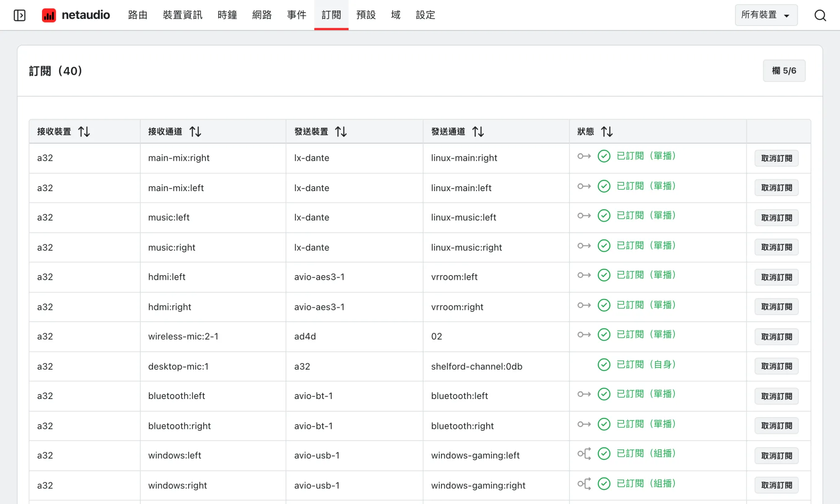Viewport: 840px width, 504px height.
Task: Select the 訂閱 tab
Action: coord(331,15)
